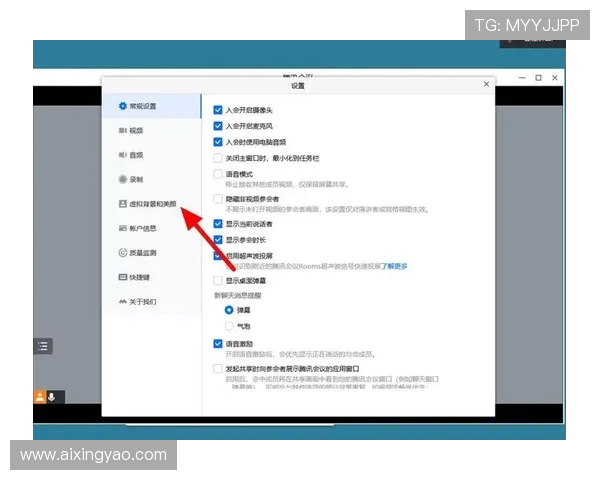The image size is (600, 480).
Task: Open the 关于我们 about us tab
Action: [x=151, y=302]
